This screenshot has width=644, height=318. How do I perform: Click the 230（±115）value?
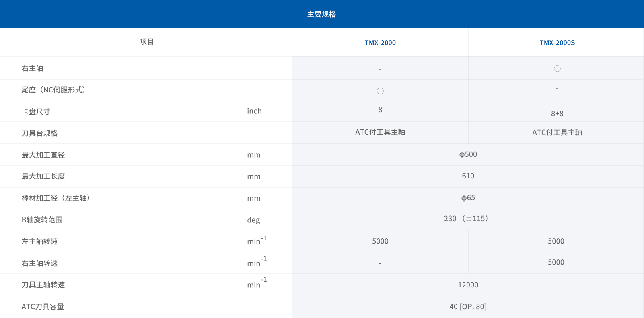point(466,219)
